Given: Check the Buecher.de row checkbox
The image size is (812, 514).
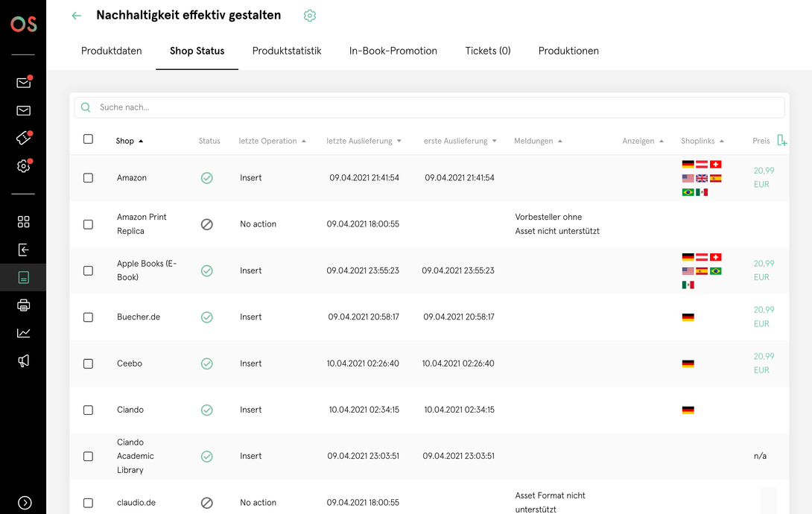Looking at the screenshot, I should pos(88,317).
